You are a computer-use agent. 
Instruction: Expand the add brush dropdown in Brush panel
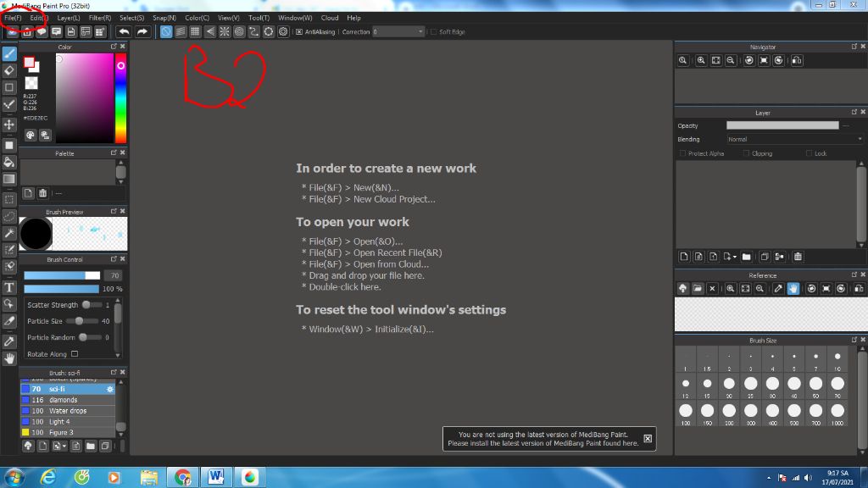point(64,446)
